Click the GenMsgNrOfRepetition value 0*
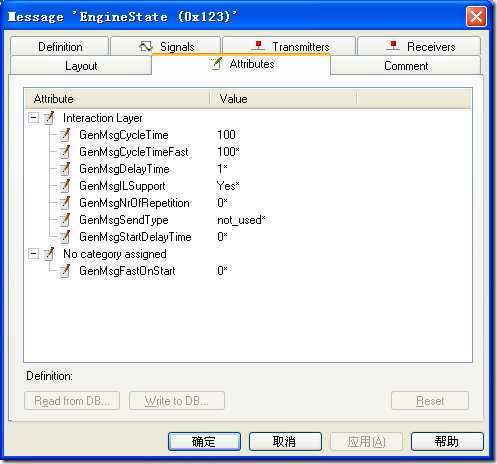This screenshot has width=497, height=464. (x=222, y=203)
